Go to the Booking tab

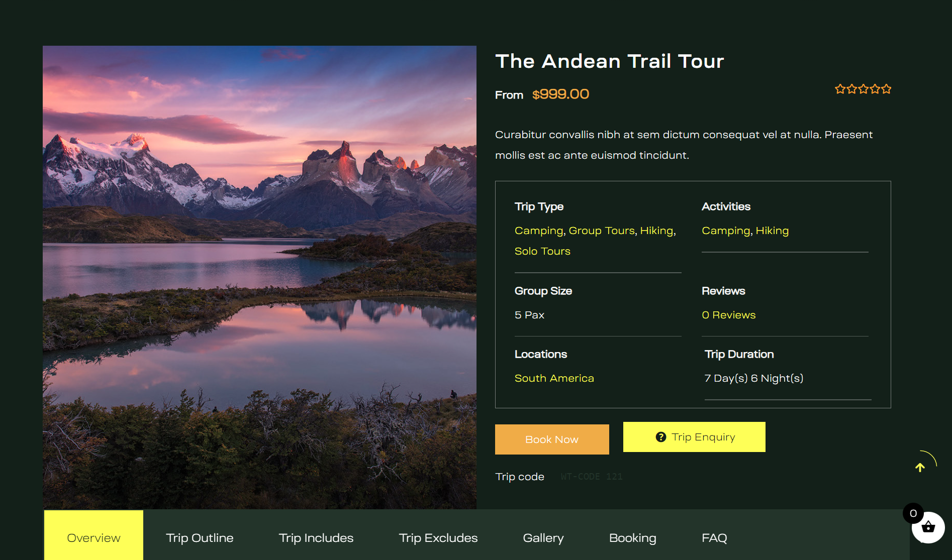coord(632,538)
